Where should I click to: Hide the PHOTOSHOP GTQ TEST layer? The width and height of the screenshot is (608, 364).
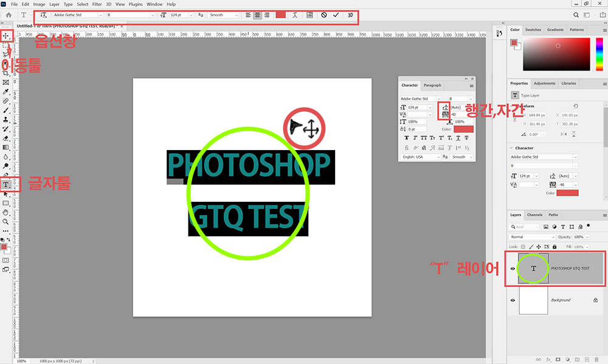tap(513, 268)
